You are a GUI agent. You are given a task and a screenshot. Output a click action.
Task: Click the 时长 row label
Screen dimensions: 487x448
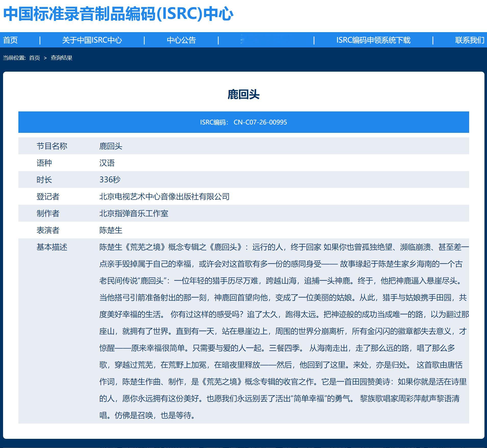point(44,180)
